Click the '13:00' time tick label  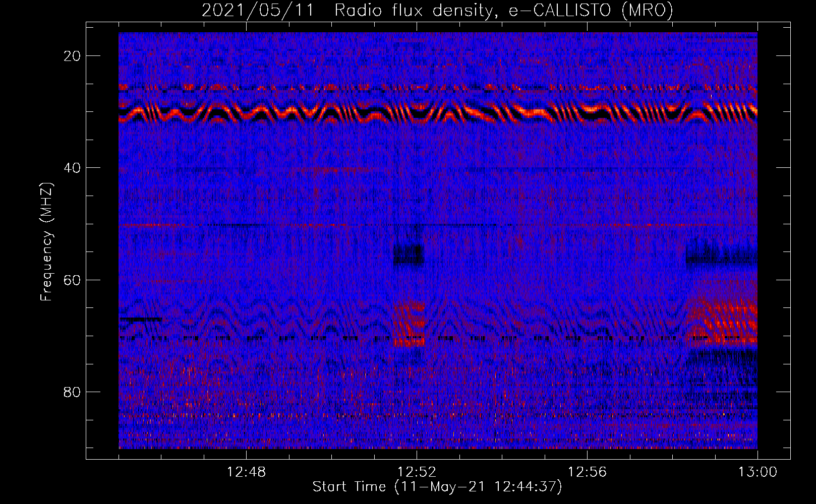pos(757,472)
